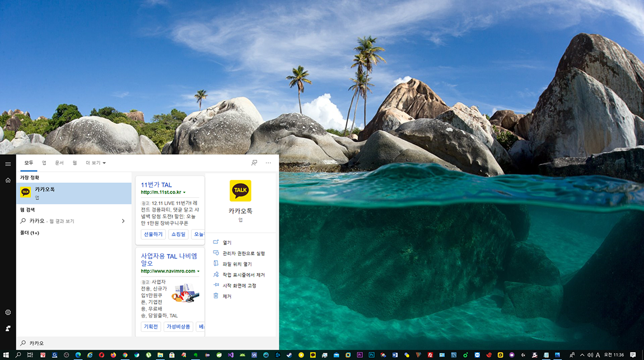The width and height of the screenshot is (644, 360).
Task: Open FileZilla from the taskbar
Action: coord(430,354)
